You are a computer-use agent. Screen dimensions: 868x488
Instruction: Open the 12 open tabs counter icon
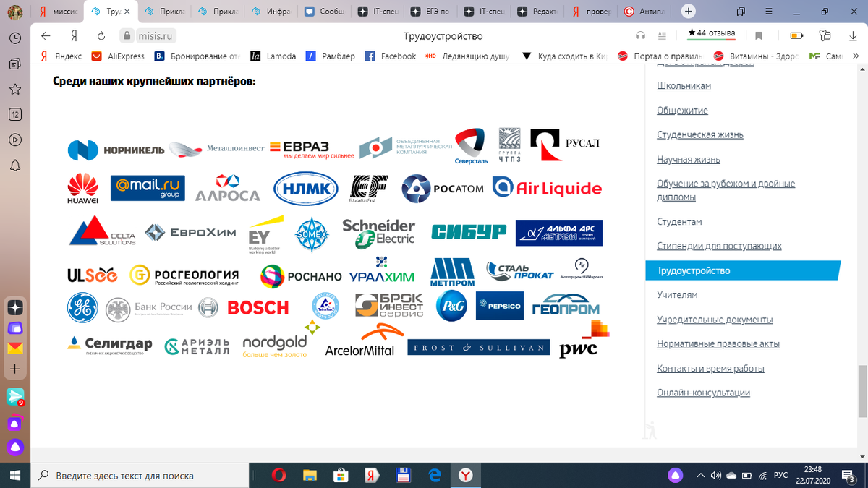(x=15, y=114)
